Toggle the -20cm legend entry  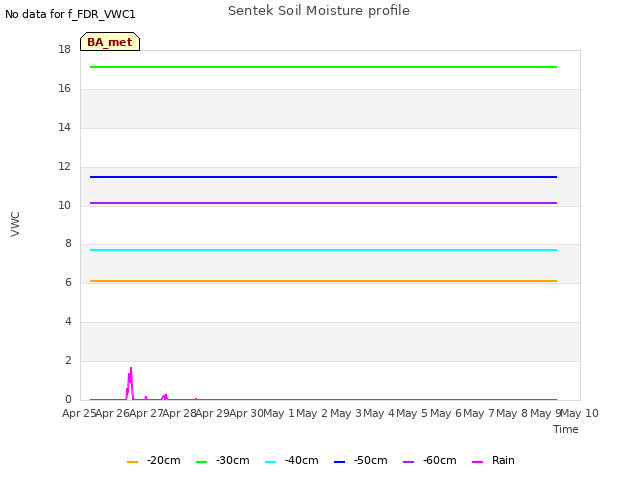(153, 460)
